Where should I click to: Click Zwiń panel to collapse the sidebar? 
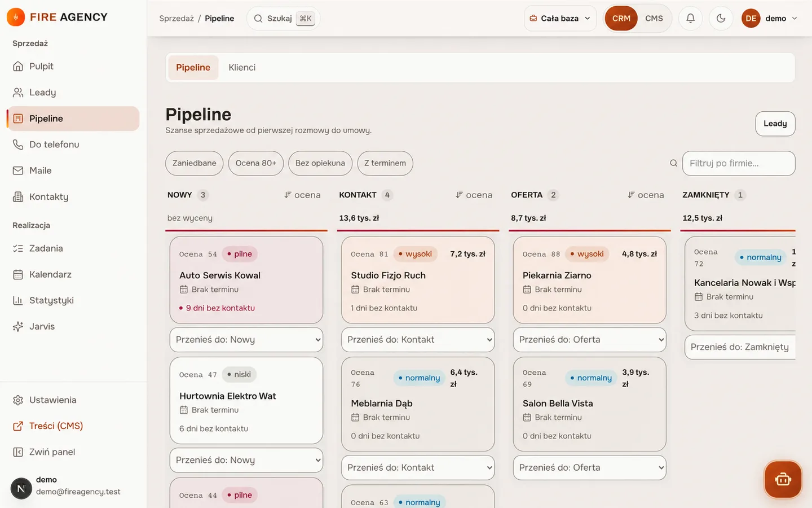pyautogui.click(x=73, y=452)
